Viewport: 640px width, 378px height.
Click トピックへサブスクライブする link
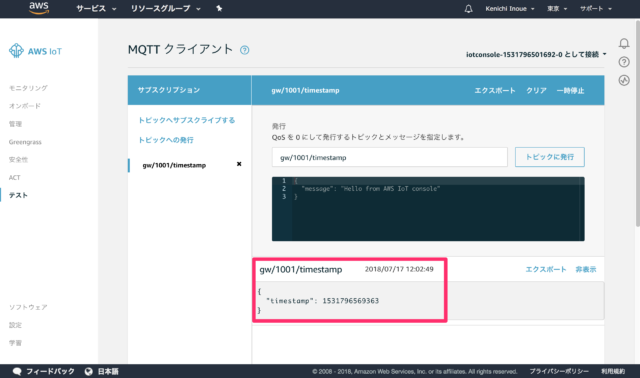point(187,120)
